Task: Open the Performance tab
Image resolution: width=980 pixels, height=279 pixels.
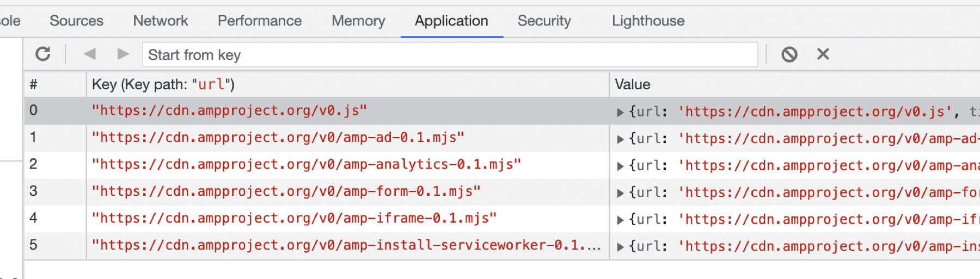Action: tap(260, 21)
